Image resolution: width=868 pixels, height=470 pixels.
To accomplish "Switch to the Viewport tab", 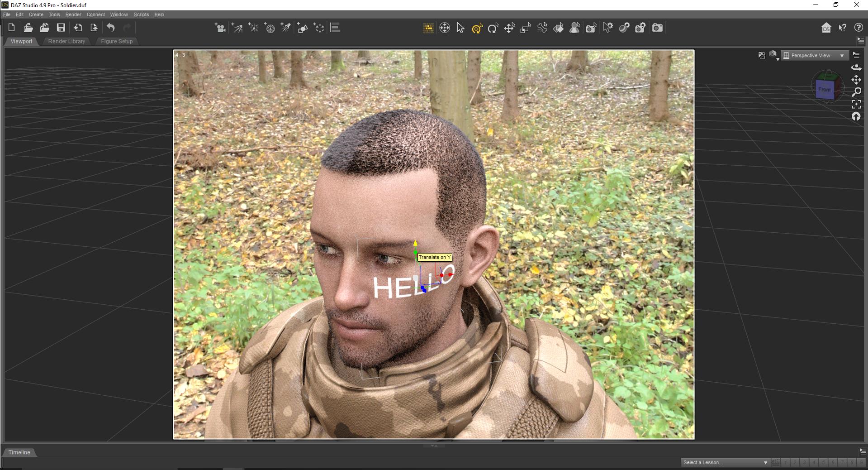I will coord(22,41).
